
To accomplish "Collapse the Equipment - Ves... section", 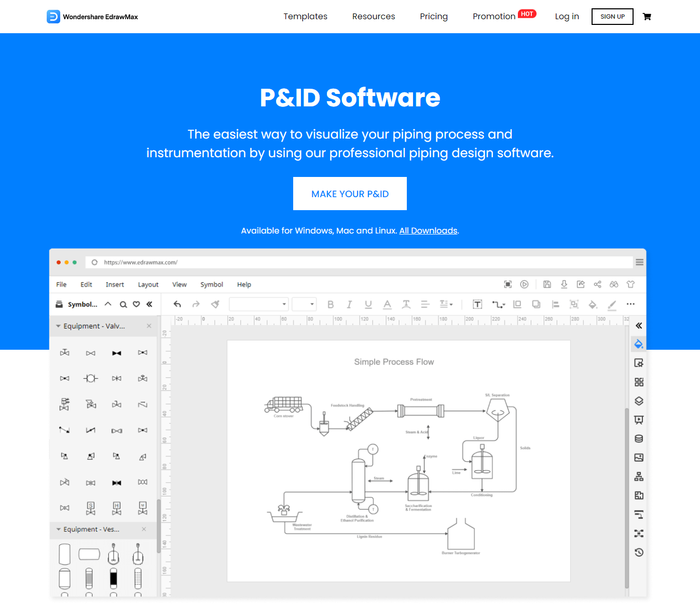I will (x=59, y=529).
